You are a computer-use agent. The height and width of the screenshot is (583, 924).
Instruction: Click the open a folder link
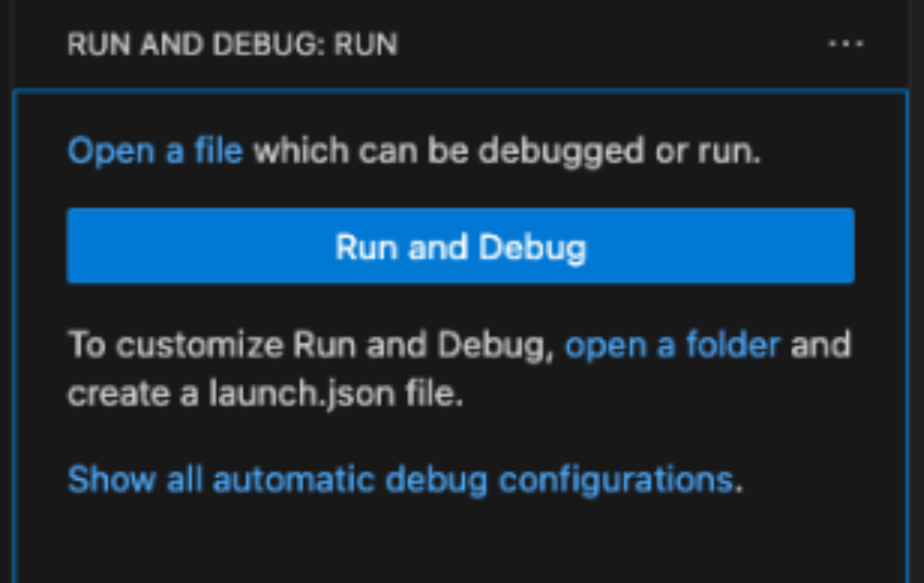[x=674, y=344]
